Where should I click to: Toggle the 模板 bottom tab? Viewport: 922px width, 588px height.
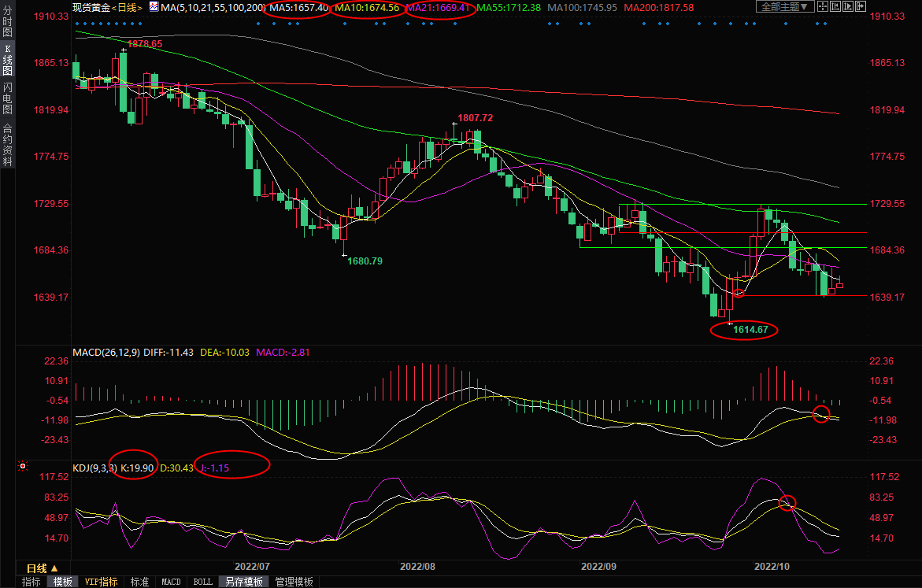tap(62, 582)
